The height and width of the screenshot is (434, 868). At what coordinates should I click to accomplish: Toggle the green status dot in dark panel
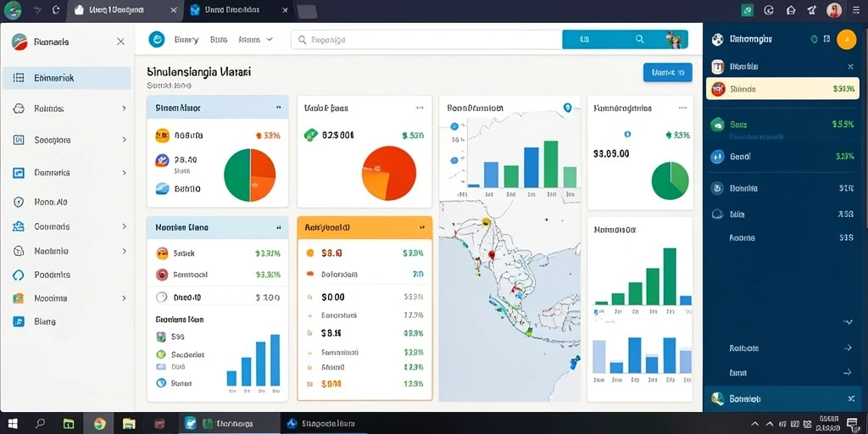[814, 39]
